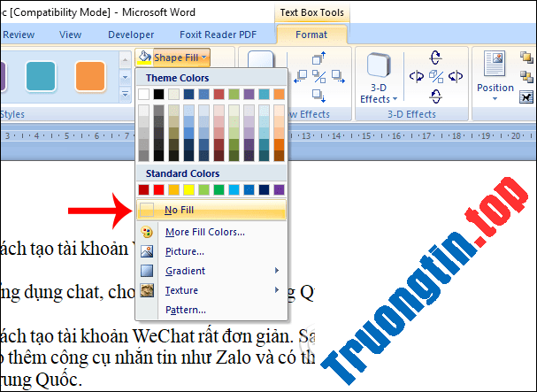Select the teal text box style
This screenshot has height=392, width=537.
click(x=41, y=76)
